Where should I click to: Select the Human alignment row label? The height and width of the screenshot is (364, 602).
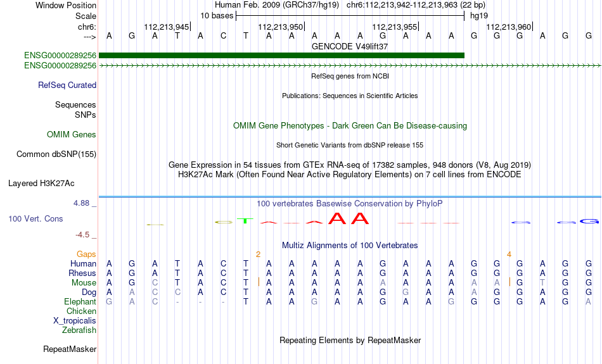(83, 264)
